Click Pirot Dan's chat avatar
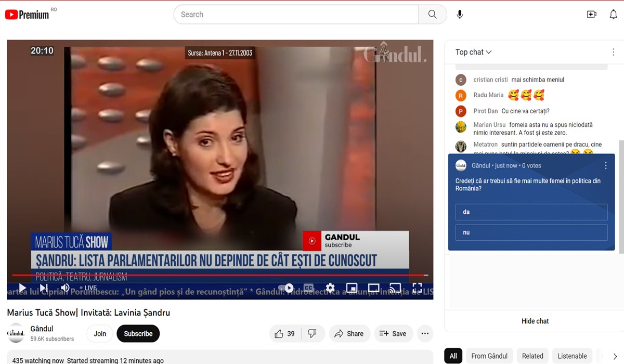The height and width of the screenshot is (364, 624). click(x=461, y=111)
